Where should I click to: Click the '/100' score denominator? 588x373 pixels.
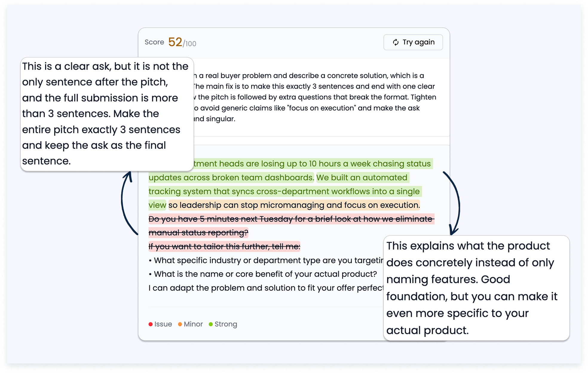click(x=189, y=44)
